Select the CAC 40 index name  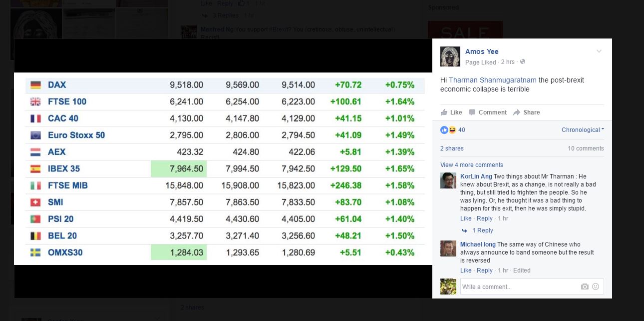click(x=63, y=118)
